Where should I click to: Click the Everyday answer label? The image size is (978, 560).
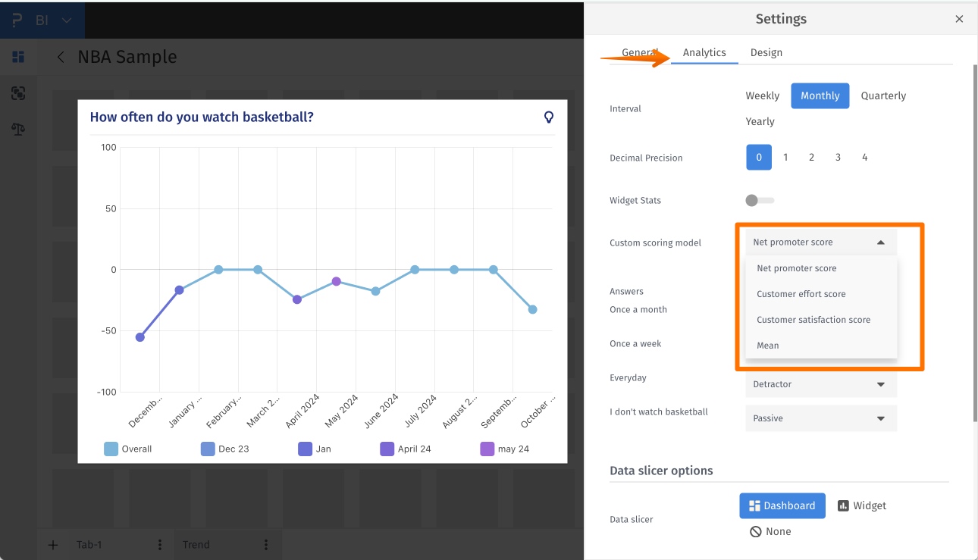point(628,378)
